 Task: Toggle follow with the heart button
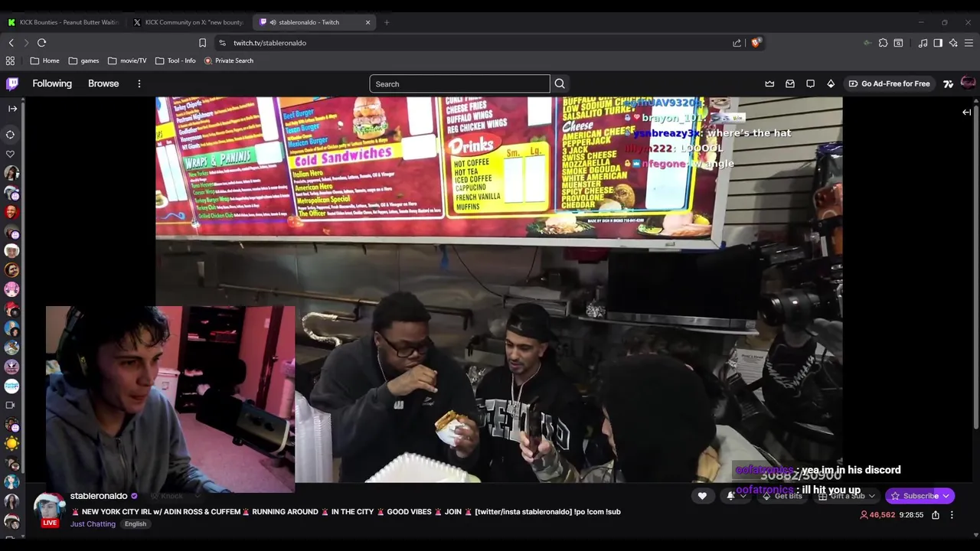tap(702, 496)
